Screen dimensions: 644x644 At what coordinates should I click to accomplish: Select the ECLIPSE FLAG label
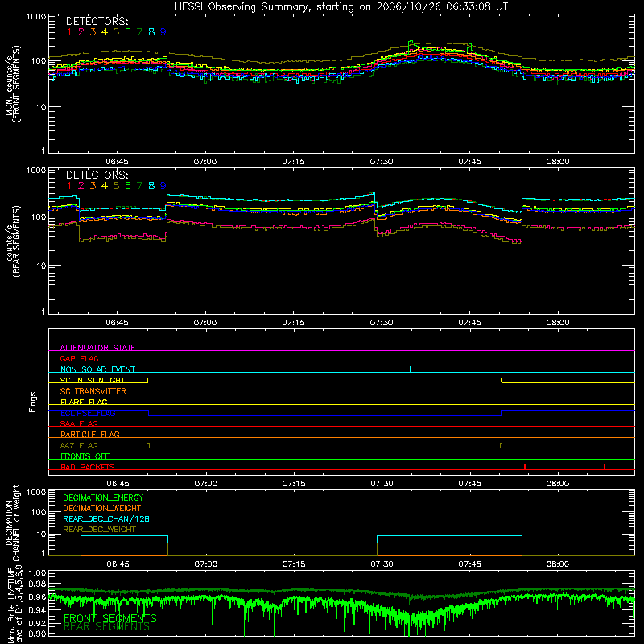tap(88, 413)
